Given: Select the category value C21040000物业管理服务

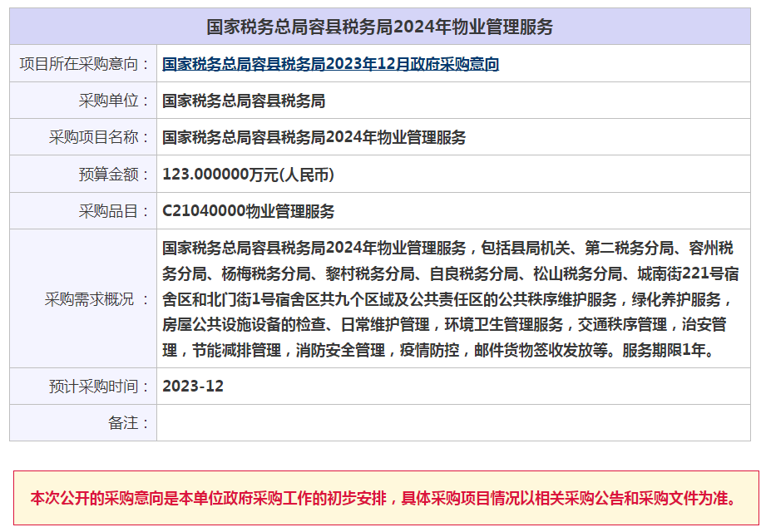Looking at the screenshot, I should [x=249, y=211].
